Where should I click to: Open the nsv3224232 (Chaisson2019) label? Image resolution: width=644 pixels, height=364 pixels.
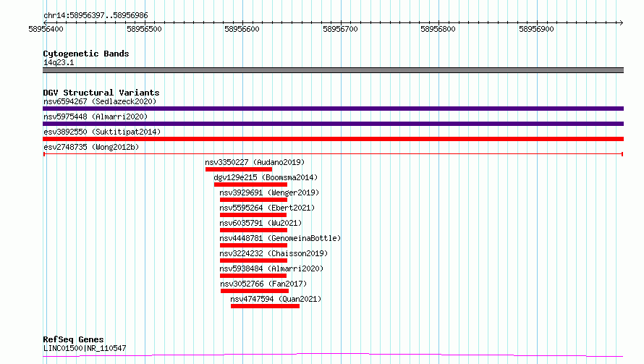point(274,253)
